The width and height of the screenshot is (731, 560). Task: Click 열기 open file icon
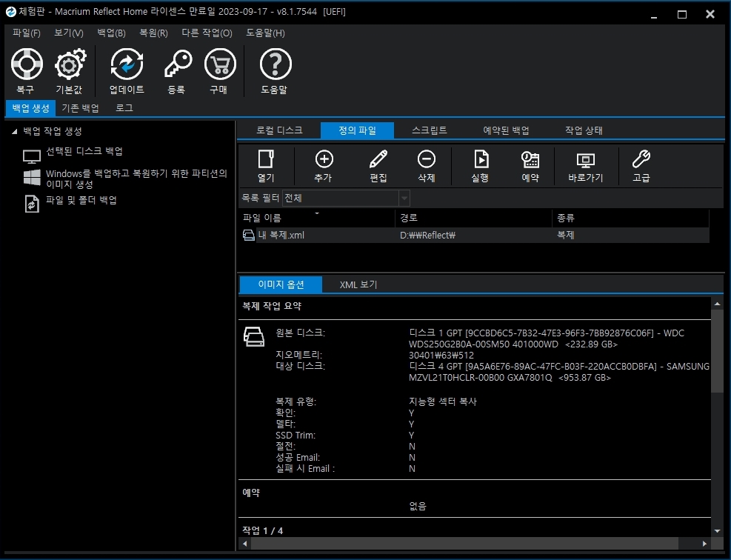point(266,159)
